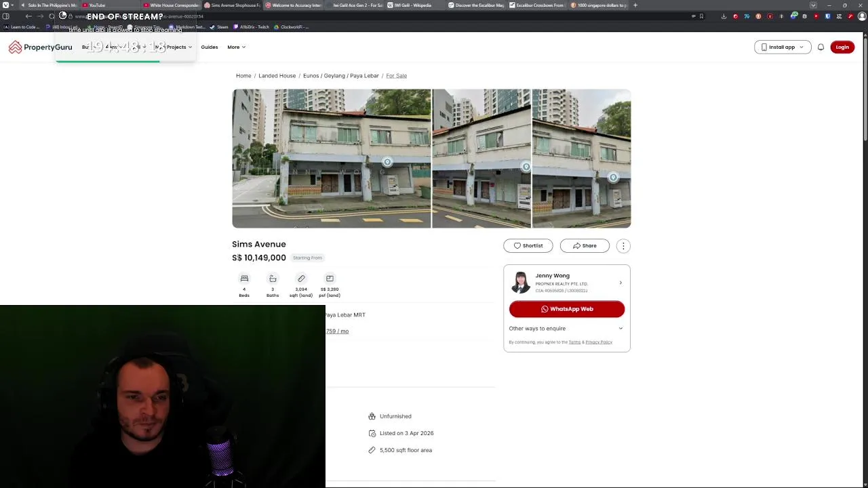Click the Terms link

tap(574, 342)
